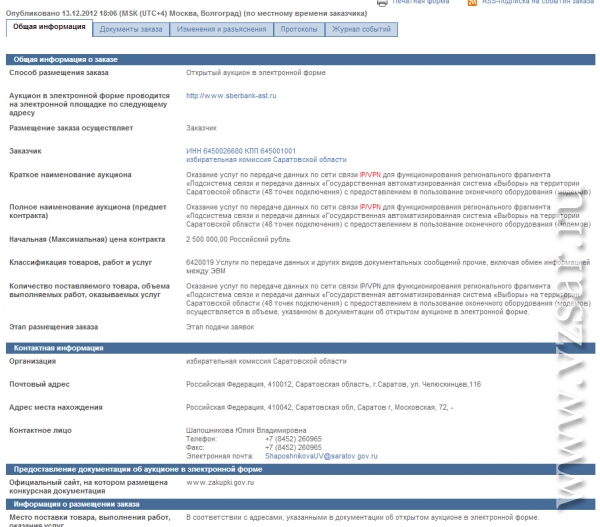Click the red IP/VPN text in short name

click(x=370, y=175)
